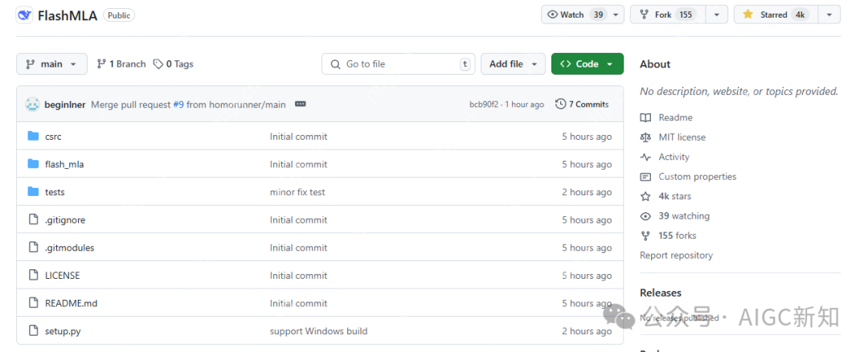Click the MIT license scales icon
The height and width of the screenshot is (352, 868).
[x=645, y=137]
